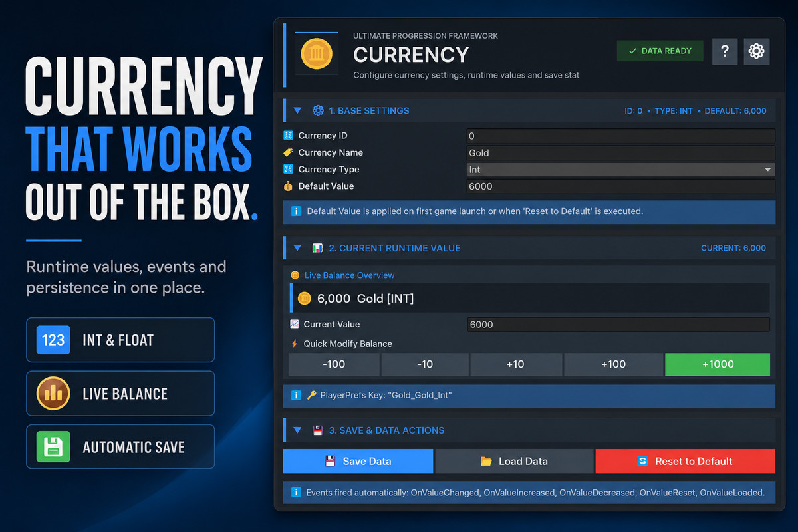Focus the Current Value field
This screenshot has height=532, width=798.
pyautogui.click(x=618, y=325)
